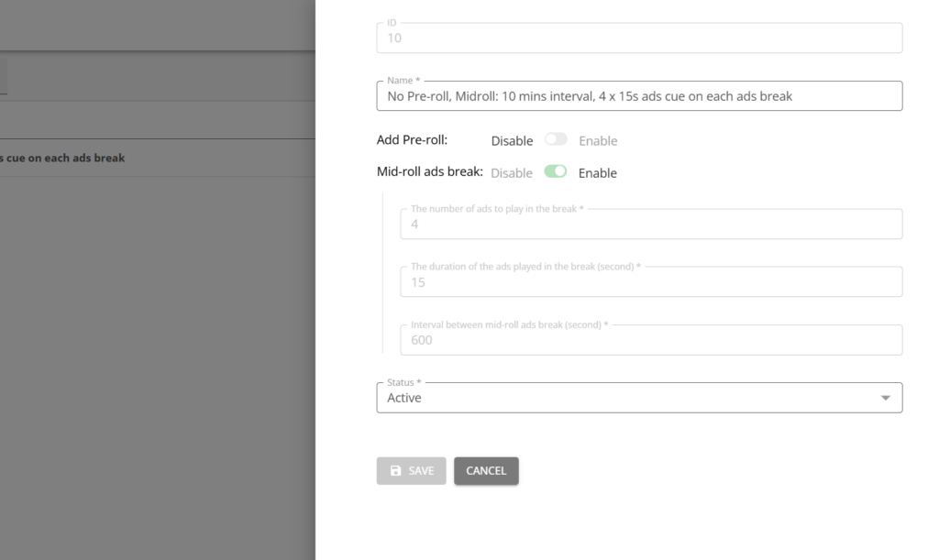Click the Disable label for Add Pre-roll
The height and width of the screenshot is (560, 939).
[x=512, y=141]
